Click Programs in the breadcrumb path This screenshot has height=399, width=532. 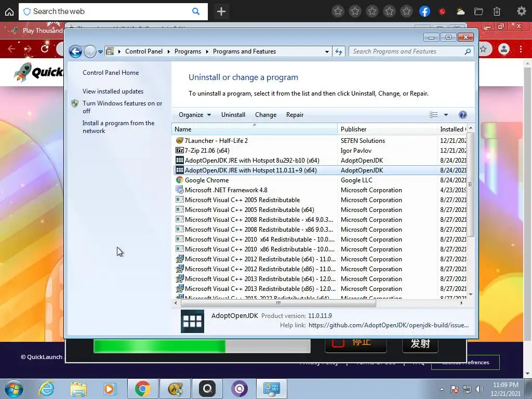tap(188, 51)
